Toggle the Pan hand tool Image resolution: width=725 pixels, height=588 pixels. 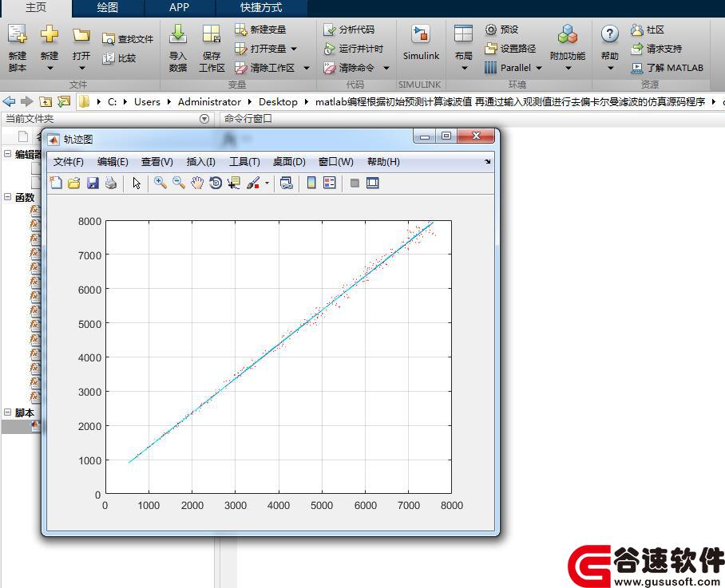[x=197, y=183]
